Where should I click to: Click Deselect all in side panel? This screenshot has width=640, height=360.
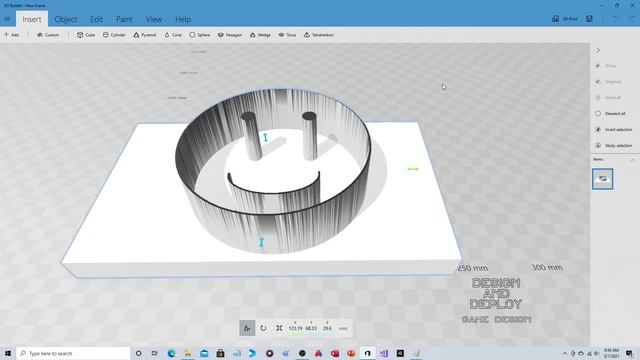pyautogui.click(x=611, y=113)
